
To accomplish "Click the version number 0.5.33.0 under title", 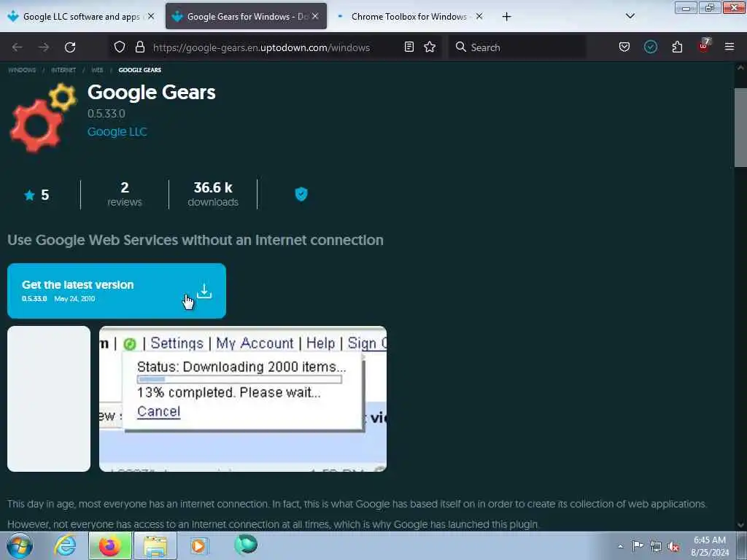I will [107, 114].
